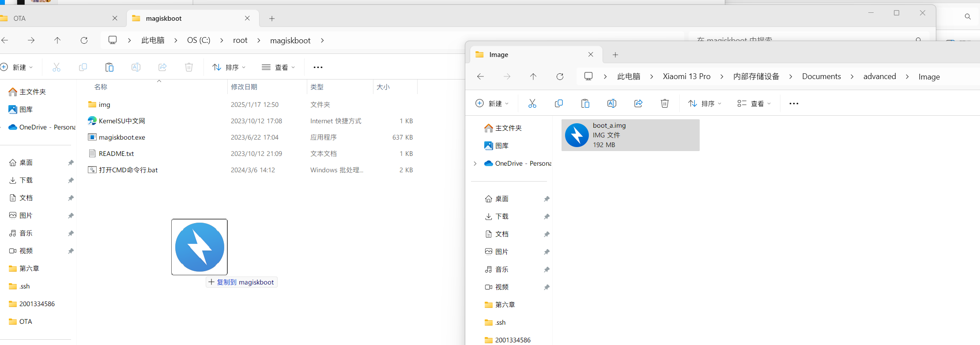Click the PC monitor icon in Image address bar

tap(588, 76)
